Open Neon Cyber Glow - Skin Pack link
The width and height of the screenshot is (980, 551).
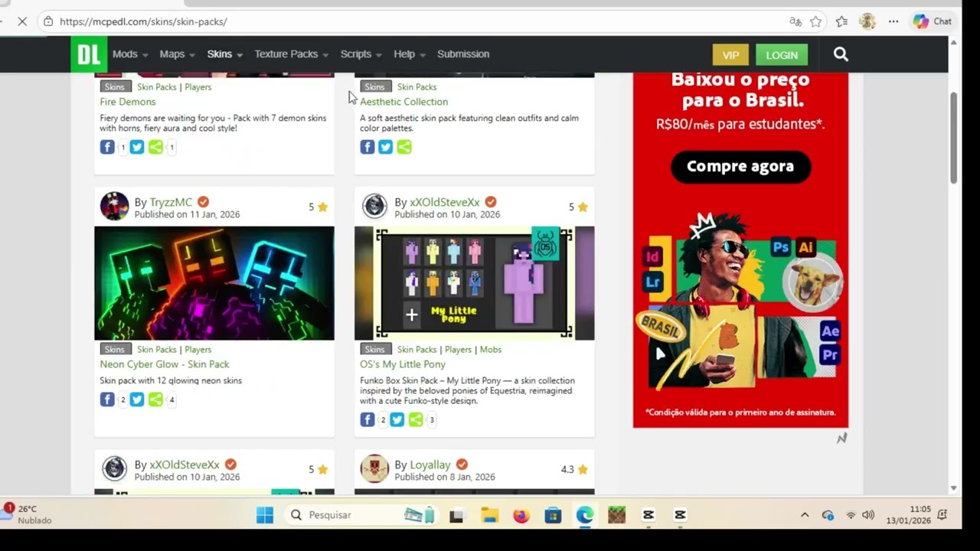click(165, 364)
